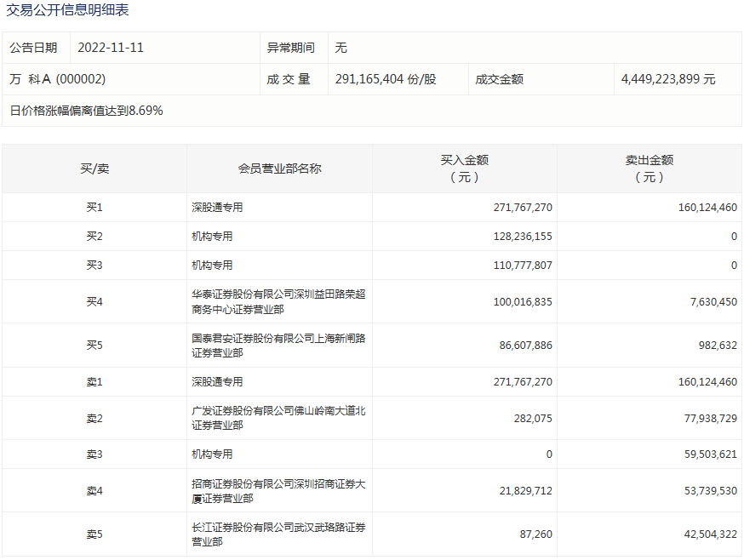
Task: Click buy amount 110,777,807 in 买3 row
Action: point(522,266)
